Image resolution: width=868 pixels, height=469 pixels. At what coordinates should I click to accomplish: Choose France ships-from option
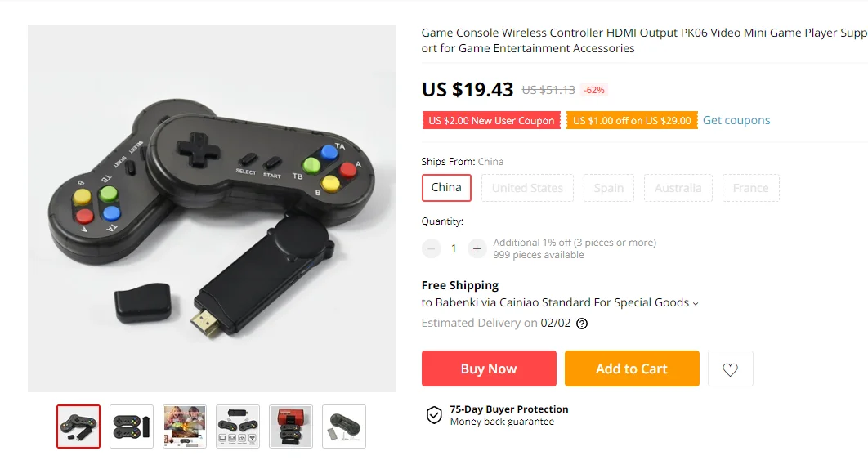click(750, 188)
